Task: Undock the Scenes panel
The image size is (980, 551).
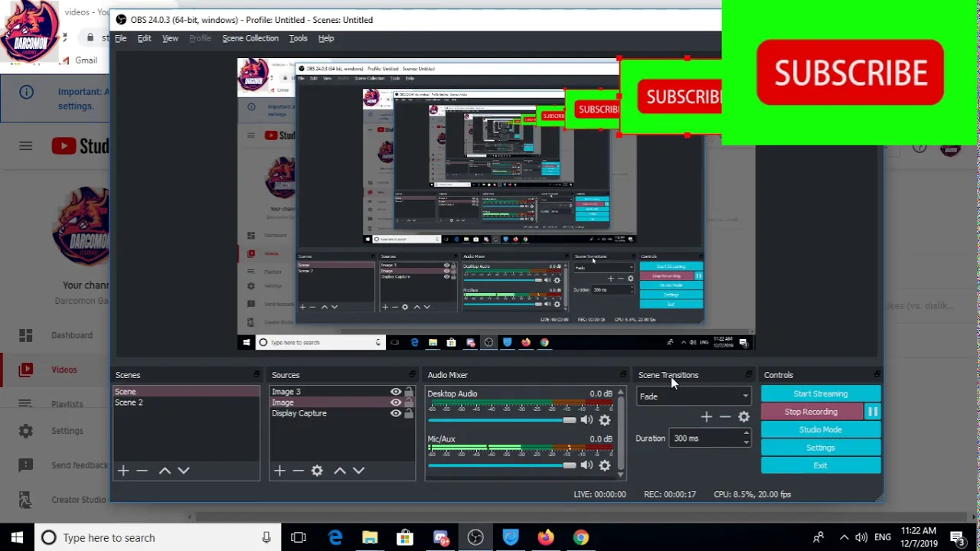Action: 256,375
